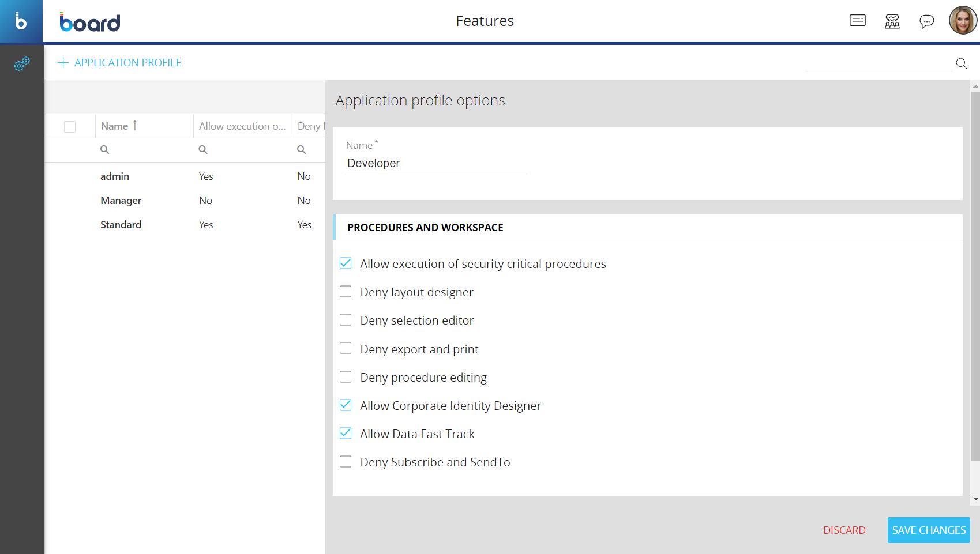Uncheck Allow execution of security critical procedures
Image resolution: width=980 pixels, height=554 pixels.
(x=346, y=263)
